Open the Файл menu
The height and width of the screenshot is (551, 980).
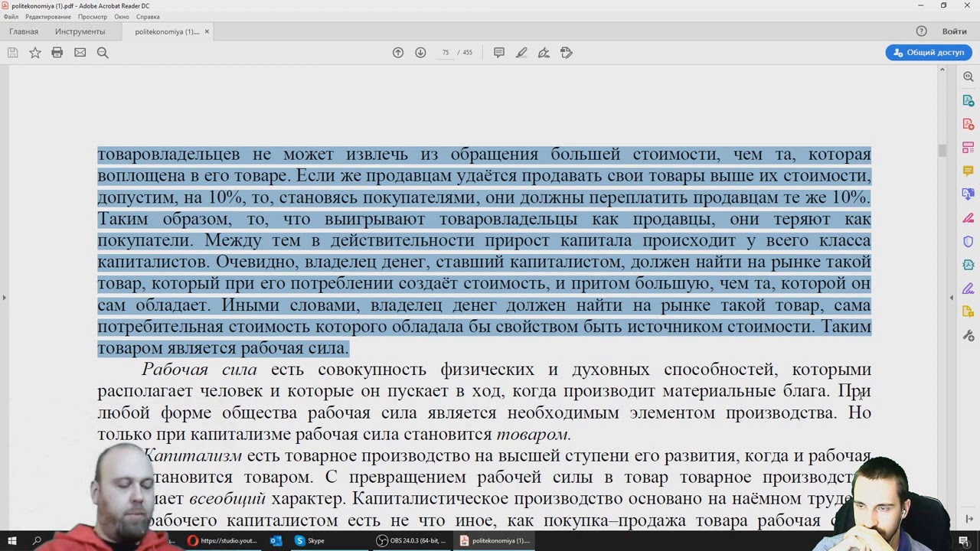pos(11,17)
